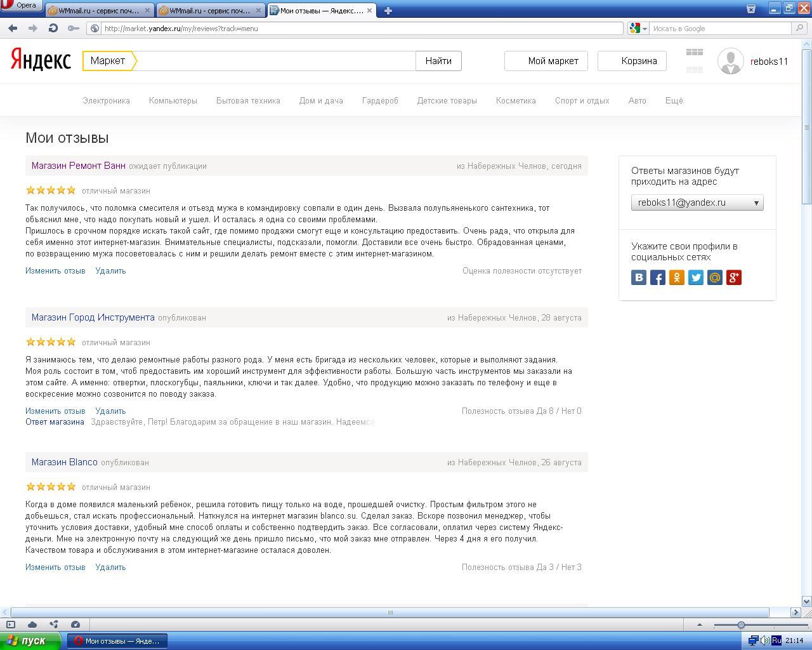Go back with the browser Back arrow
Viewport: 812px width, 650px height.
tap(13, 28)
